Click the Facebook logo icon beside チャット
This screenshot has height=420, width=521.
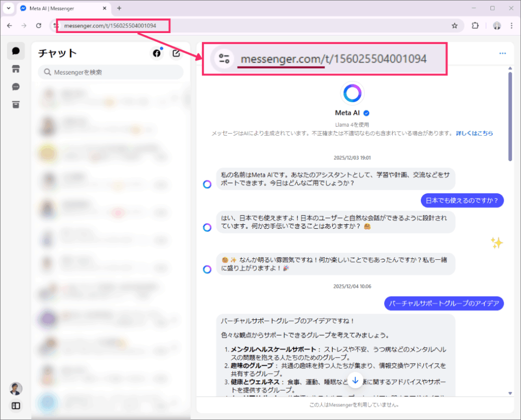[157, 53]
